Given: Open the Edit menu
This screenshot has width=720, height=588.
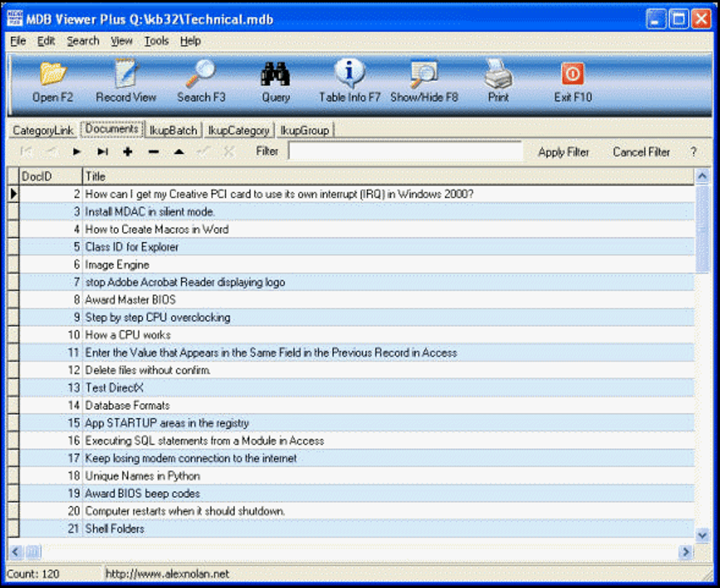Looking at the screenshot, I should [x=46, y=41].
